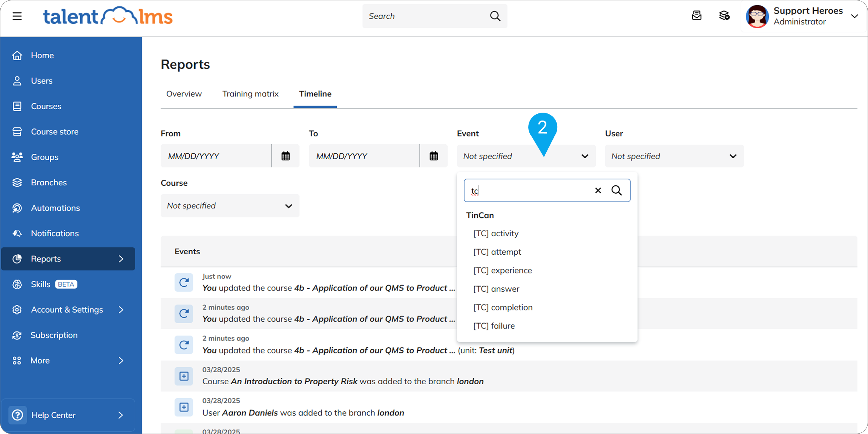Click plus icon beside Aaron Daniels event
This screenshot has width=868, height=434.
point(184,407)
